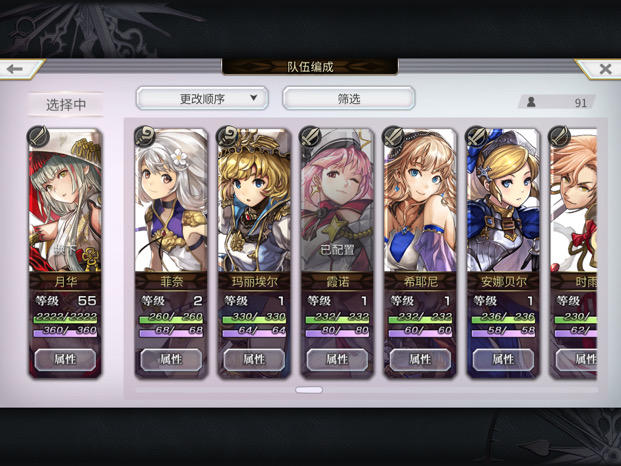Open 属性 for 玛丽埃尔
621x466 pixels.
254,359
